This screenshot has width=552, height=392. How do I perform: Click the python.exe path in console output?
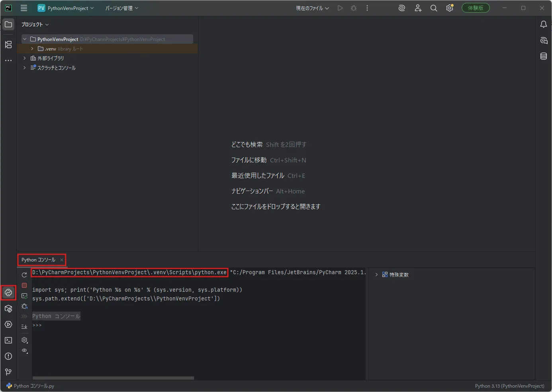click(129, 272)
